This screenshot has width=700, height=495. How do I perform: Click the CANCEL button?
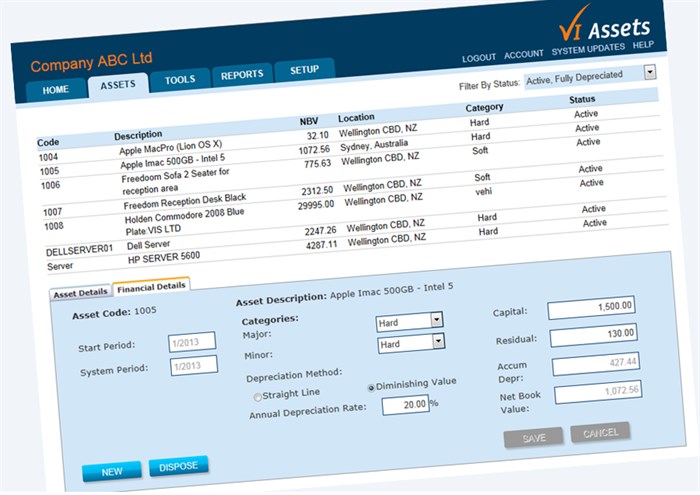(x=600, y=433)
